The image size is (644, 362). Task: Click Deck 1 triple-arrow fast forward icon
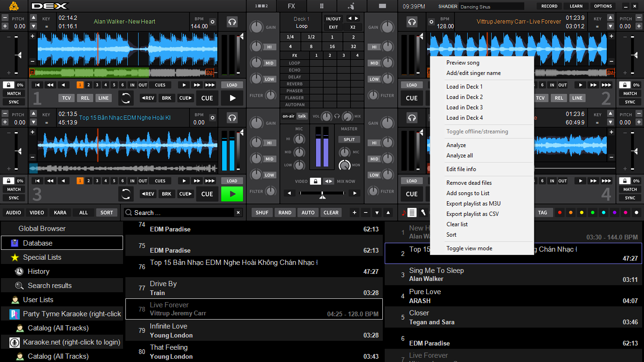[x=210, y=85]
